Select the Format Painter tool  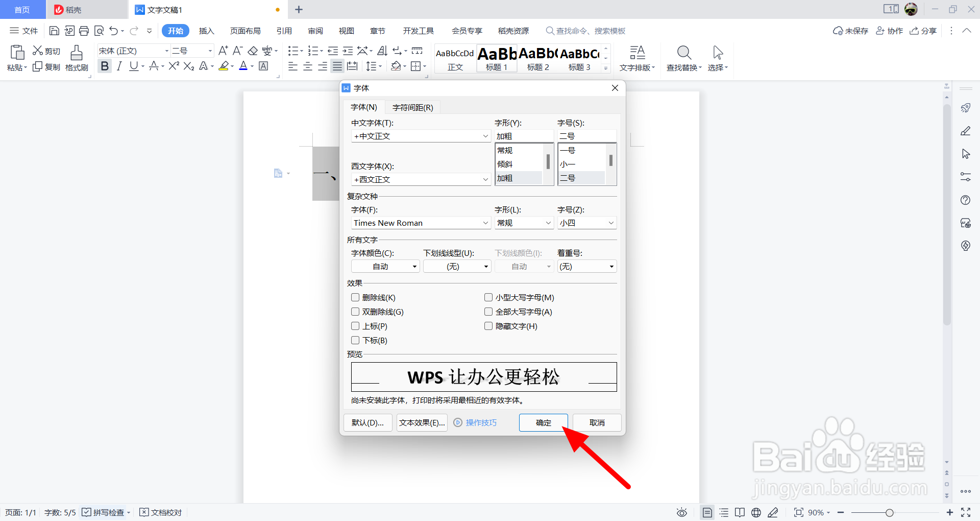click(x=77, y=58)
